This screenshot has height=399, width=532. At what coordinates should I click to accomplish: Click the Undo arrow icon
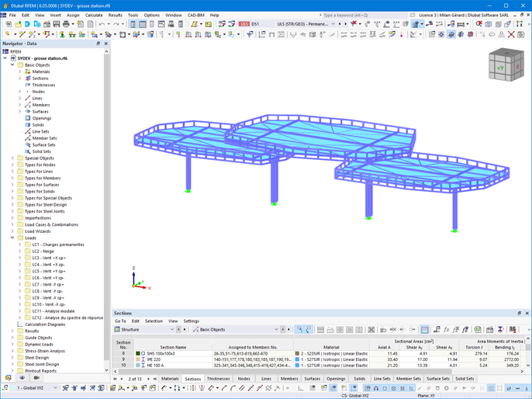pyautogui.click(x=102, y=24)
